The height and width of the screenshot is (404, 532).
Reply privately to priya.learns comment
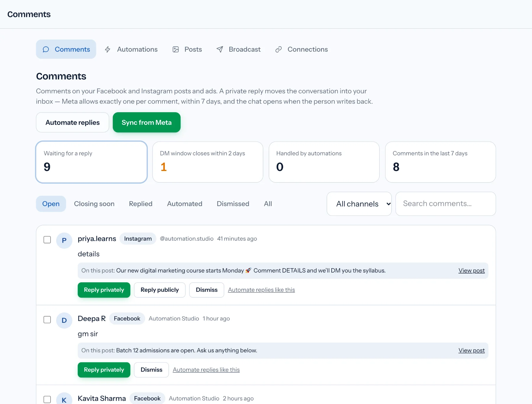pyautogui.click(x=104, y=290)
